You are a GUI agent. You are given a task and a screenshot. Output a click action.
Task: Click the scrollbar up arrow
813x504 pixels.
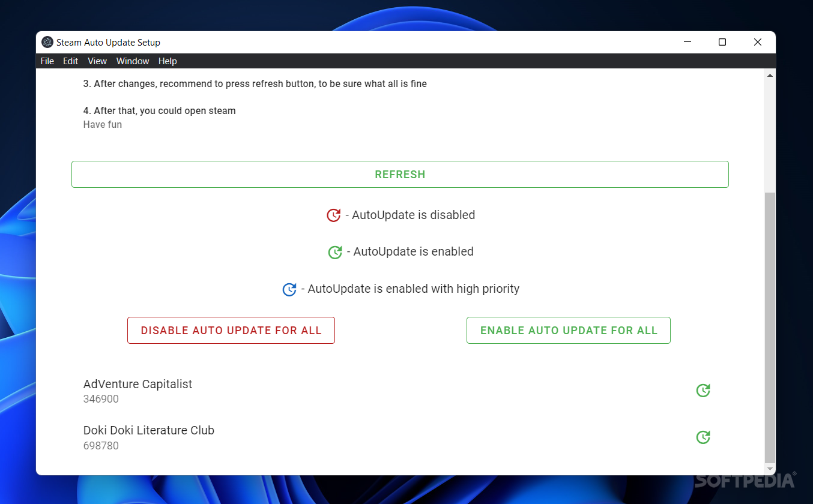[770, 75]
